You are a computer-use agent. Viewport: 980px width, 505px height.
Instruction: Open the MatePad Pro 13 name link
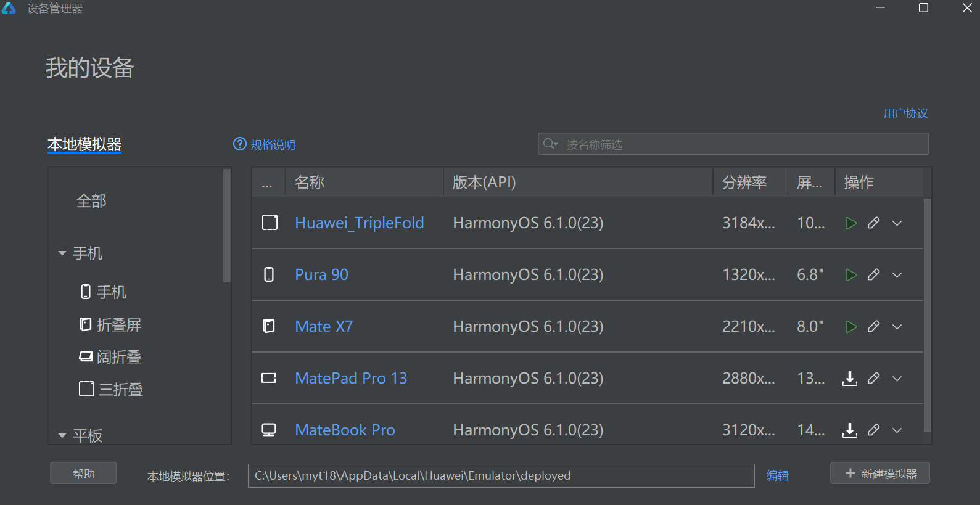click(x=351, y=378)
